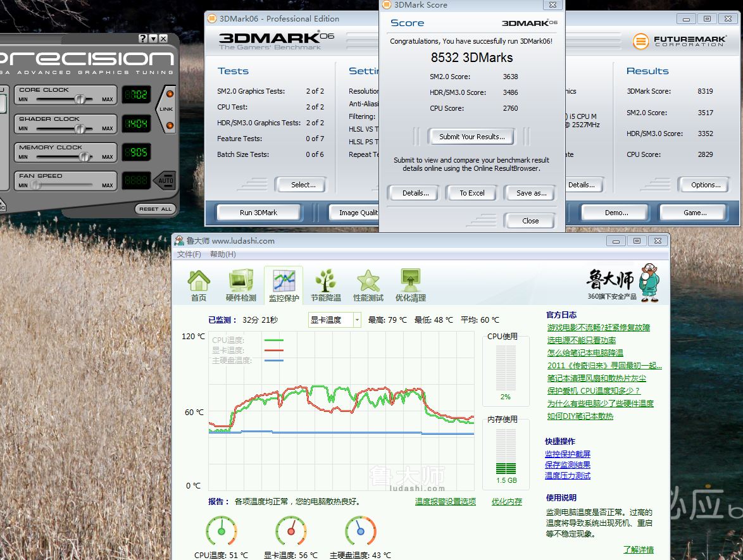Open the 节能降温 energy saving icon
743x560 pixels.
click(325, 285)
